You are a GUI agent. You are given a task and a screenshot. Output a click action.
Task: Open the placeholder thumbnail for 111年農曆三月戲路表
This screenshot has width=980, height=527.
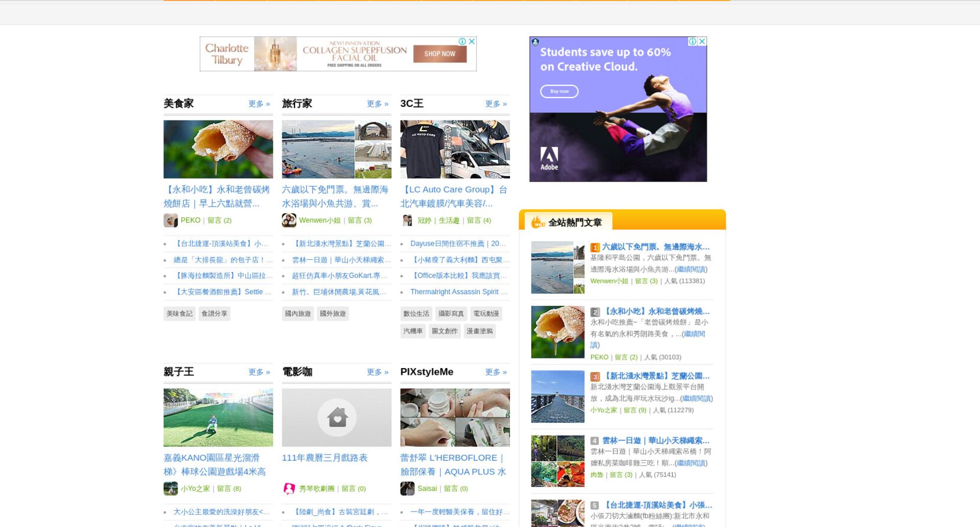[336, 418]
